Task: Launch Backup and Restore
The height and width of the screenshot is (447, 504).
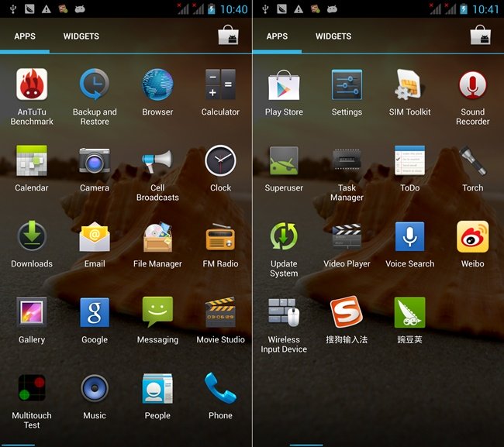Action: pyautogui.click(x=95, y=85)
